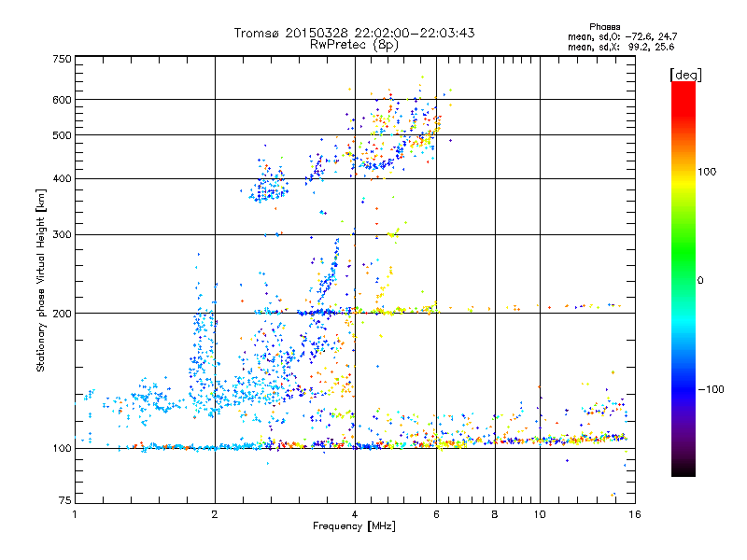Click the 16 tick on the frequency axis

[x=633, y=514]
